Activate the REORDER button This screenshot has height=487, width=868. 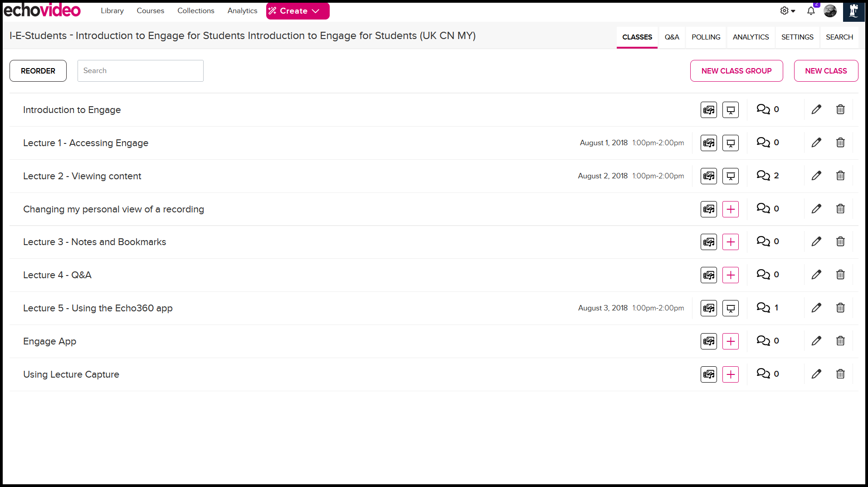click(38, 70)
